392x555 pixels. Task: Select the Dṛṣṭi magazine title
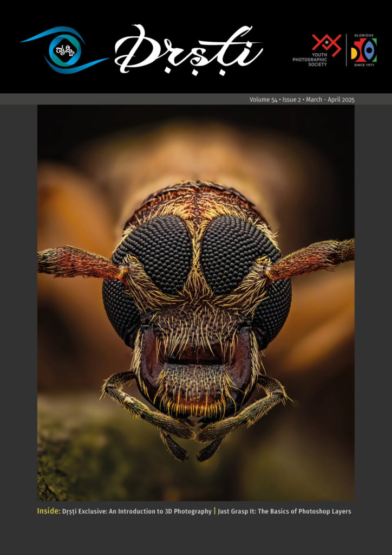[188, 50]
